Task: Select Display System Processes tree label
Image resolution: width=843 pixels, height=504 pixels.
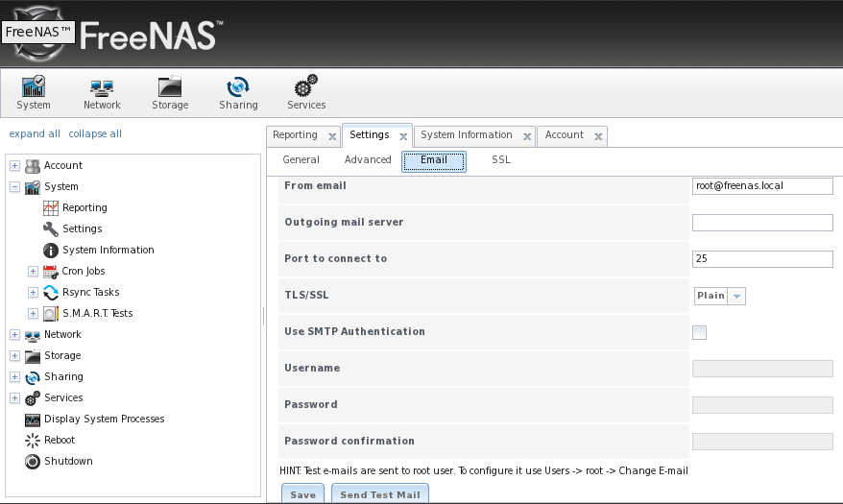Action: [105, 420]
